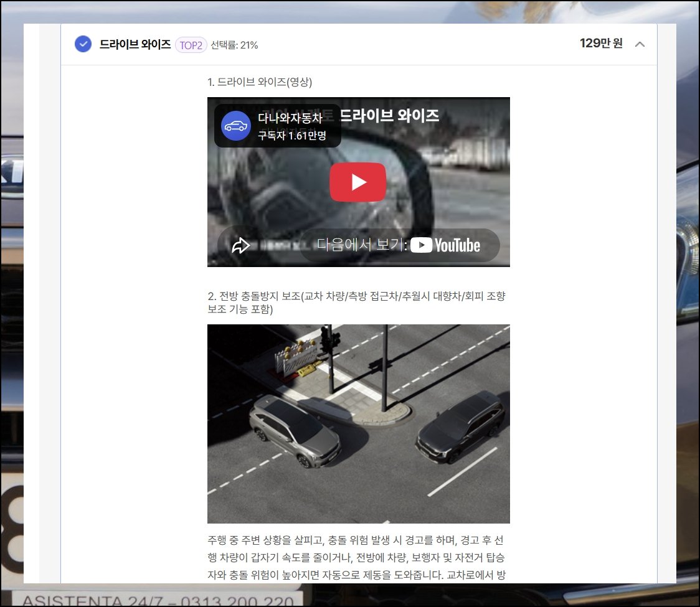This screenshot has height=607, width=700.
Task: Uncheck the 드라이브 와이즈 option checkbox
Action: [x=83, y=44]
